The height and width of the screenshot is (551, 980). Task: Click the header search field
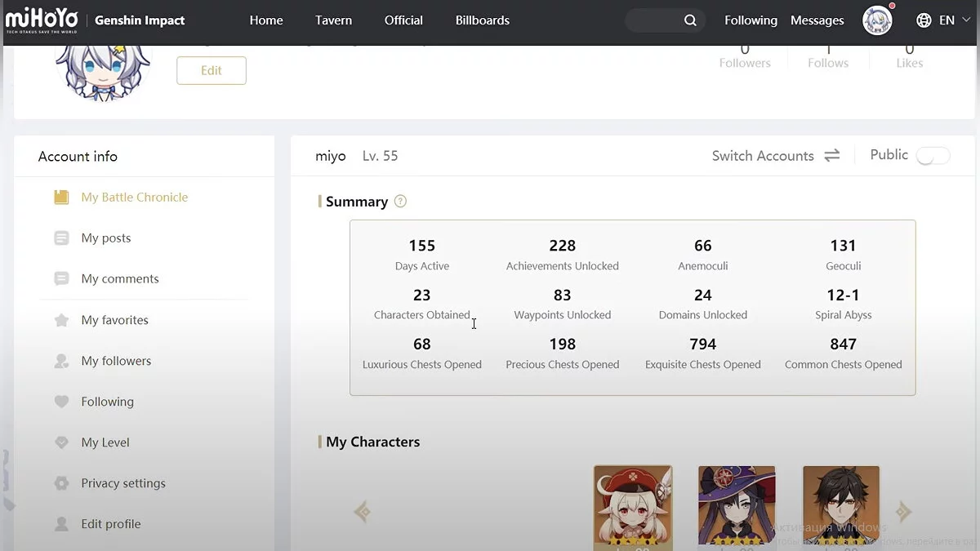click(666, 20)
